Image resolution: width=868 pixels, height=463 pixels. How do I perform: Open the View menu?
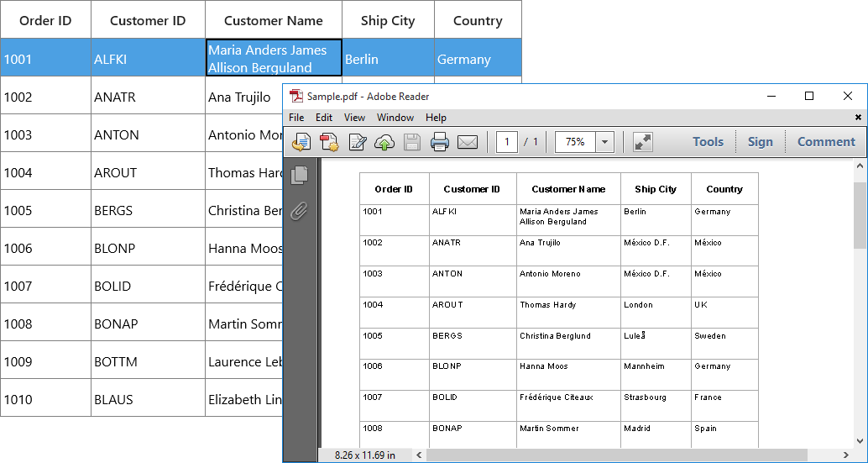point(354,118)
